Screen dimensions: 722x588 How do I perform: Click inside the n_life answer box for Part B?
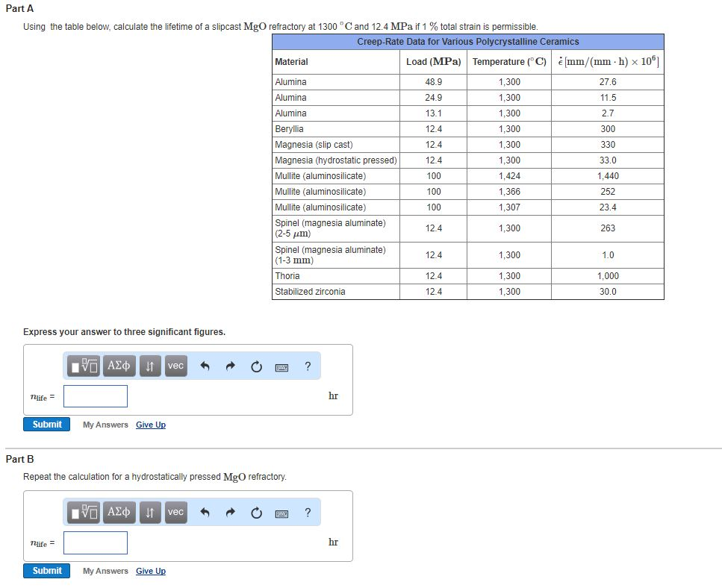click(95, 542)
